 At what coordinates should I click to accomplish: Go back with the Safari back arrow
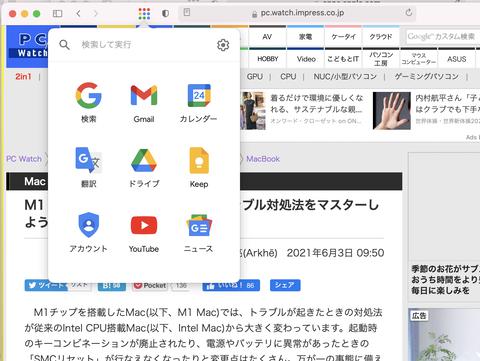[x=78, y=13]
